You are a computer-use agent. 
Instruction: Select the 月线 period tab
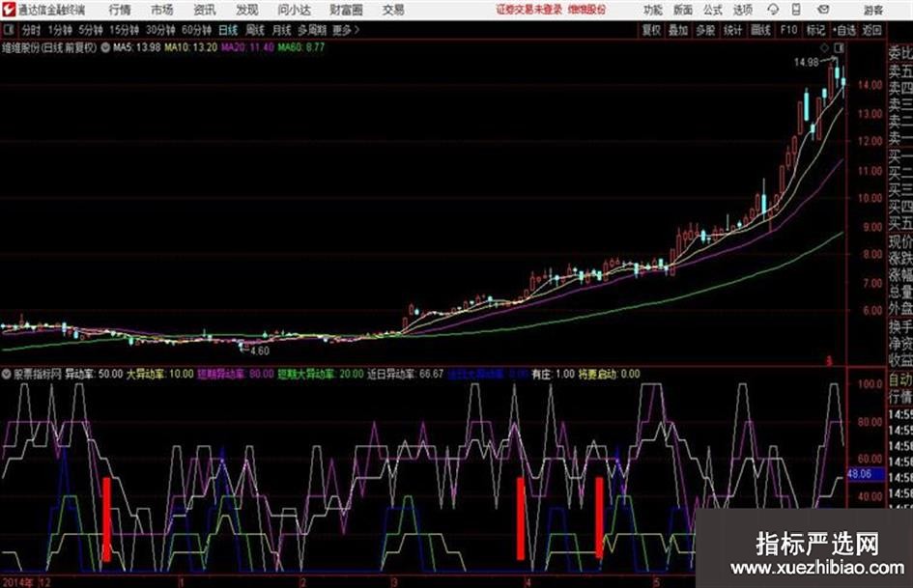(281, 30)
